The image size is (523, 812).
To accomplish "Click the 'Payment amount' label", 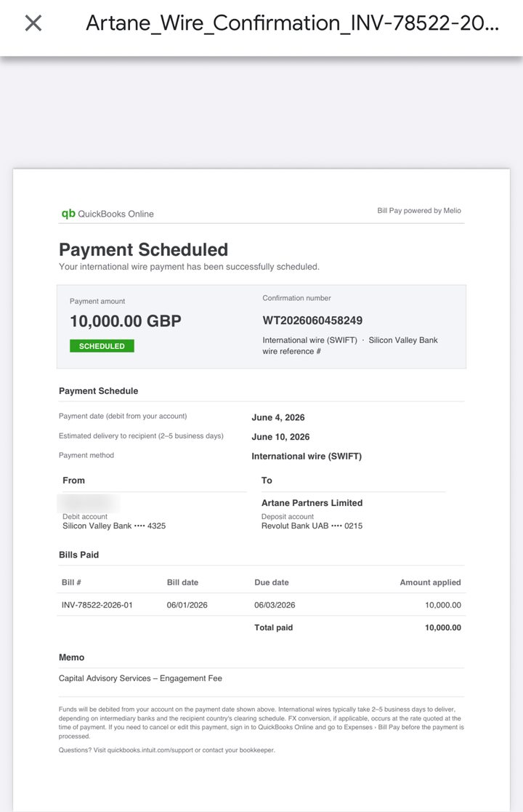I will tap(97, 302).
